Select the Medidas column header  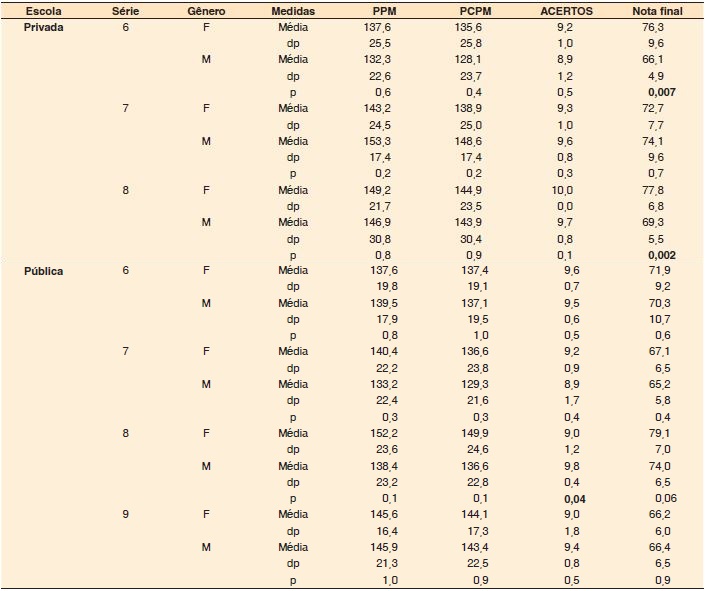click(x=293, y=10)
